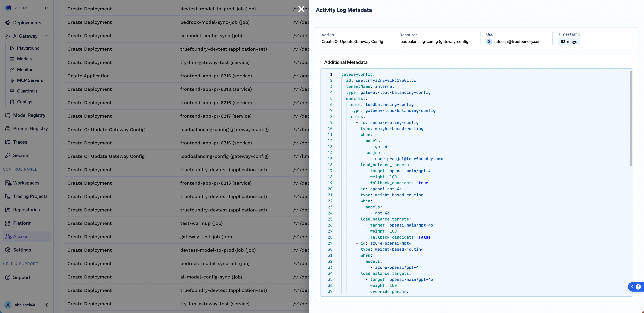Viewport: 644px width, 313px height.
Task: Open the Tracing Projects icon
Action: 8,196
